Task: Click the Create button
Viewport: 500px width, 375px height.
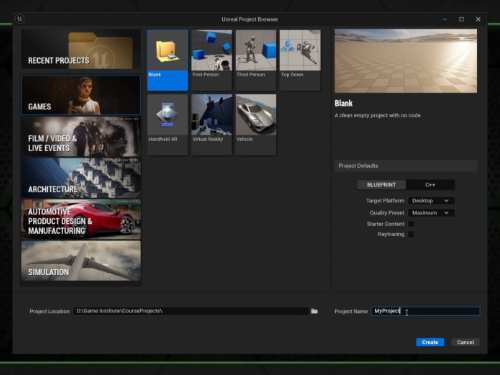Action: [x=430, y=342]
